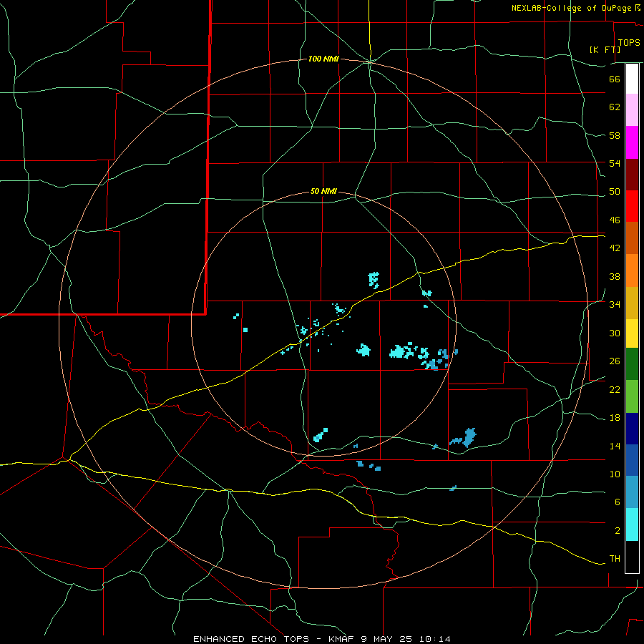The width and height of the screenshot is (644, 644).
Task: Click the legend label 'TH'
Action: pos(615,559)
